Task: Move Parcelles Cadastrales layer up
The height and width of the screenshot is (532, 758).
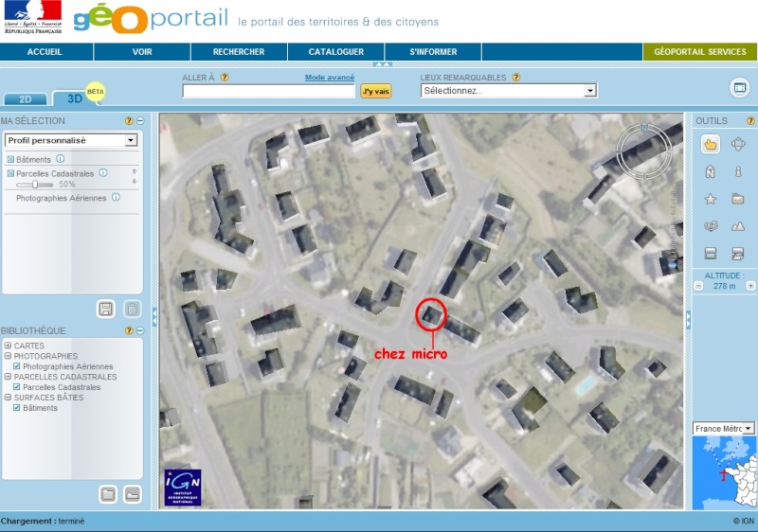Action: (134, 171)
